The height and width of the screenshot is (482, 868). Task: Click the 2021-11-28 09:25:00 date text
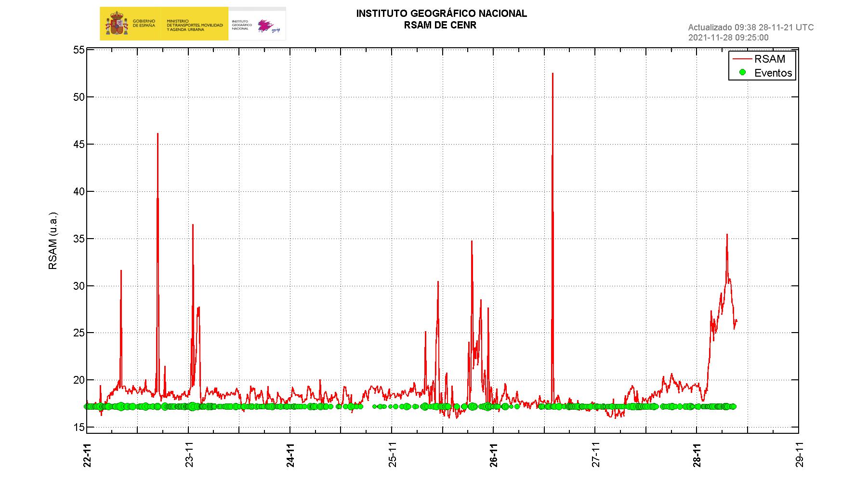click(x=728, y=38)
